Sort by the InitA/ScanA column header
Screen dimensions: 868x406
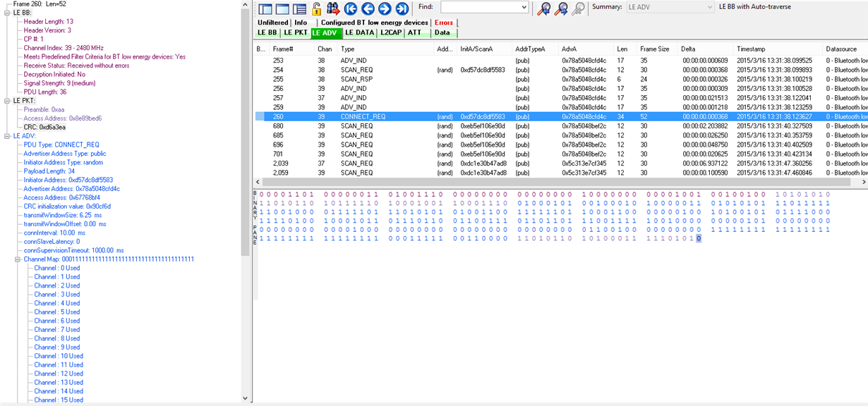click(x=485, y=49)
